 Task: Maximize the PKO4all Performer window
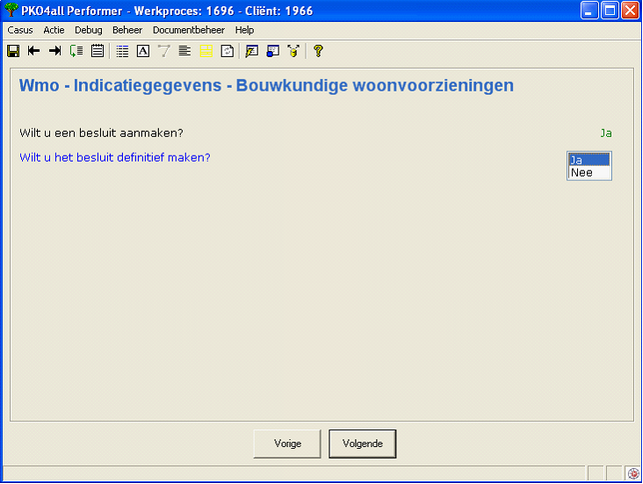[x=610, y=10]
